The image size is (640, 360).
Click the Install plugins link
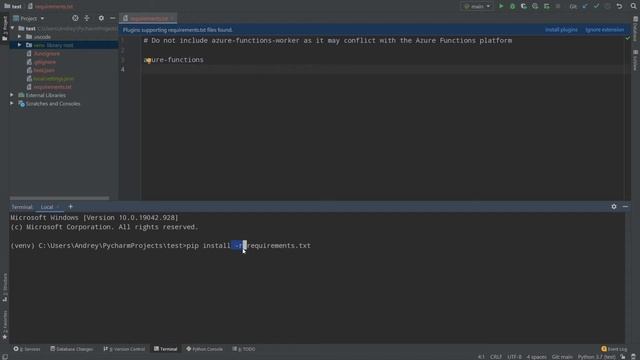[561, 30]
